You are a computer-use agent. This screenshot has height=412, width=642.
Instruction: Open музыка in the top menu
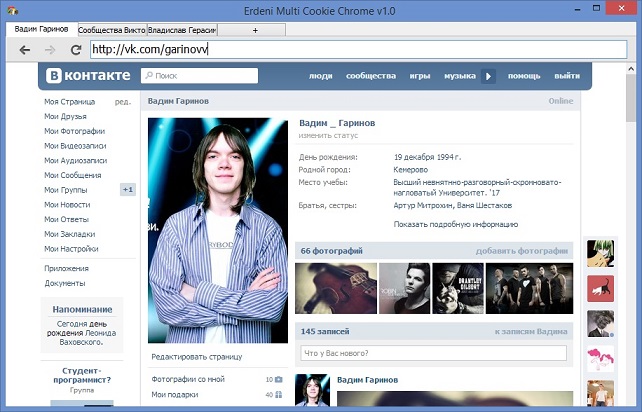click(460, 76)
